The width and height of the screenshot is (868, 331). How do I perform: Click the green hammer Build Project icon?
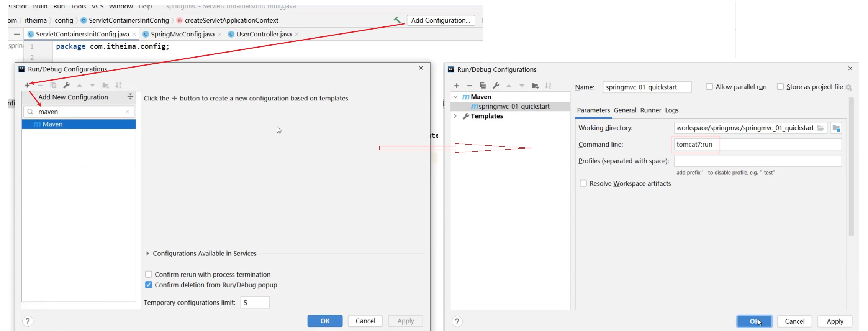(397, 20)
